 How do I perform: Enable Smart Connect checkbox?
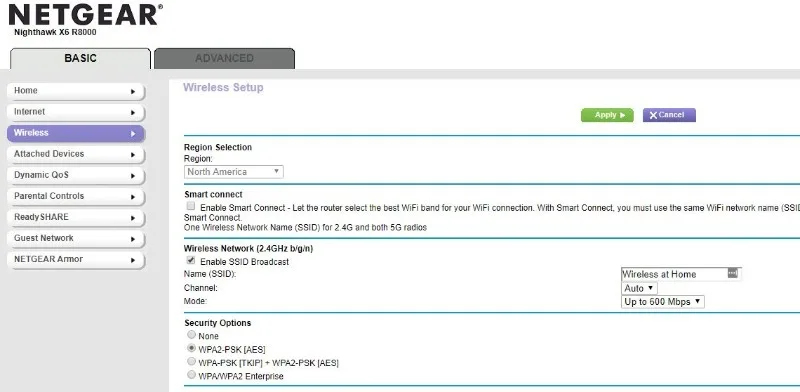click(x=191, y=206)
